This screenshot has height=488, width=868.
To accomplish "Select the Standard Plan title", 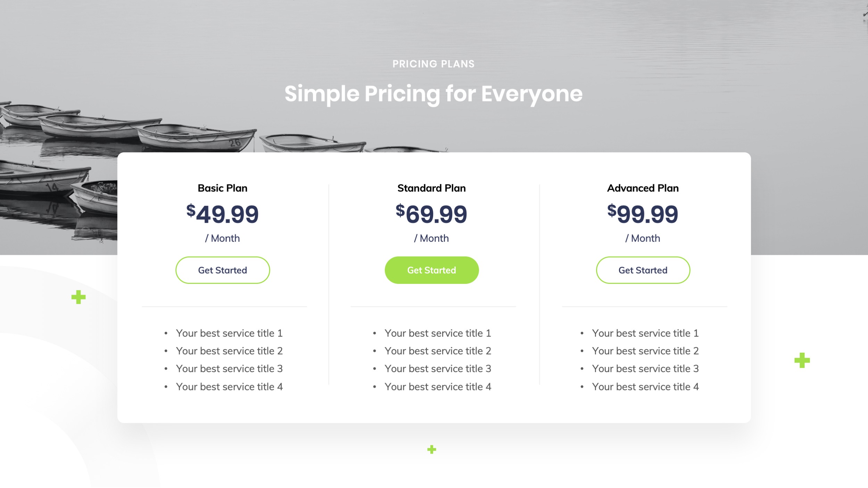I will coord(431,188).
